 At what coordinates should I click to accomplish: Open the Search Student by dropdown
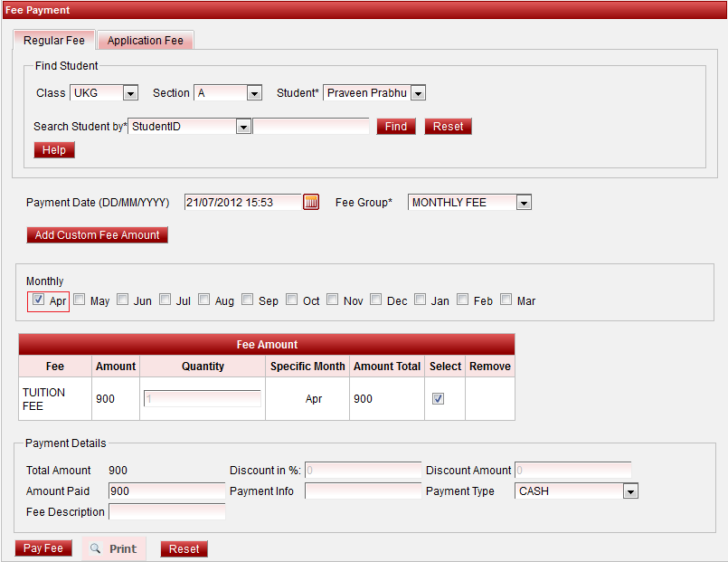click(242, 127)
